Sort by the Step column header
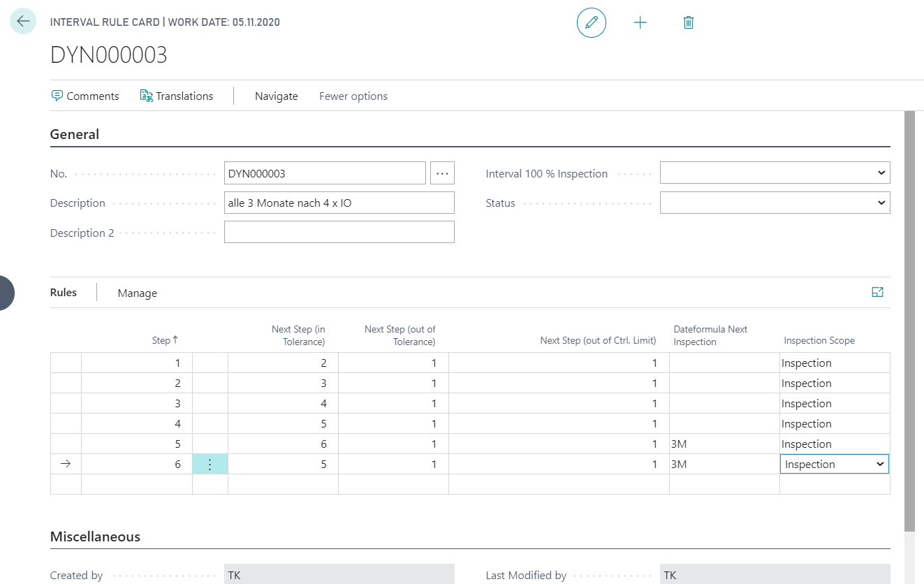The width and height of the screenshot is (924, 584). [165, 340]
